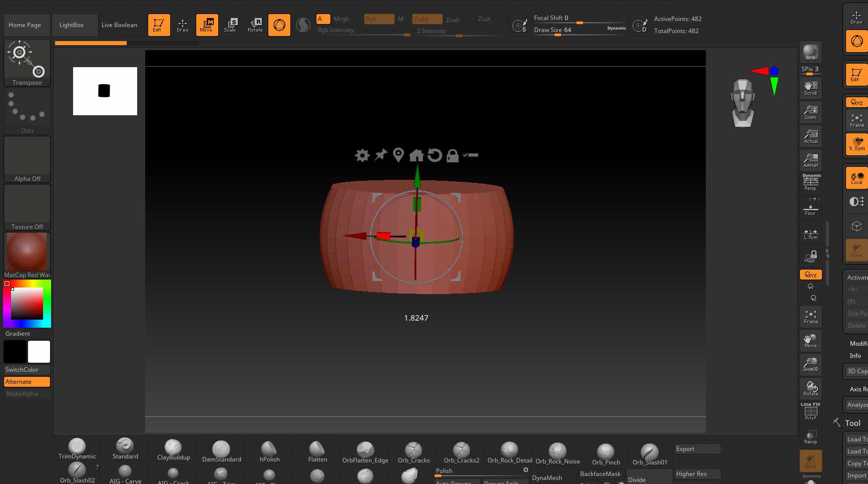868x484 pixels.
Task: Select the Rotate transform tool
Action: click(x=255, y=25)
